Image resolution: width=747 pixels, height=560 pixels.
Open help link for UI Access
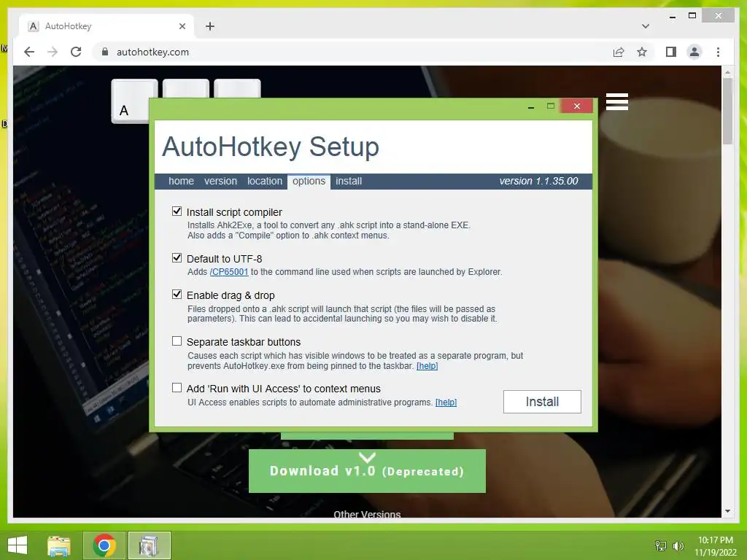(x=446, y=402)
